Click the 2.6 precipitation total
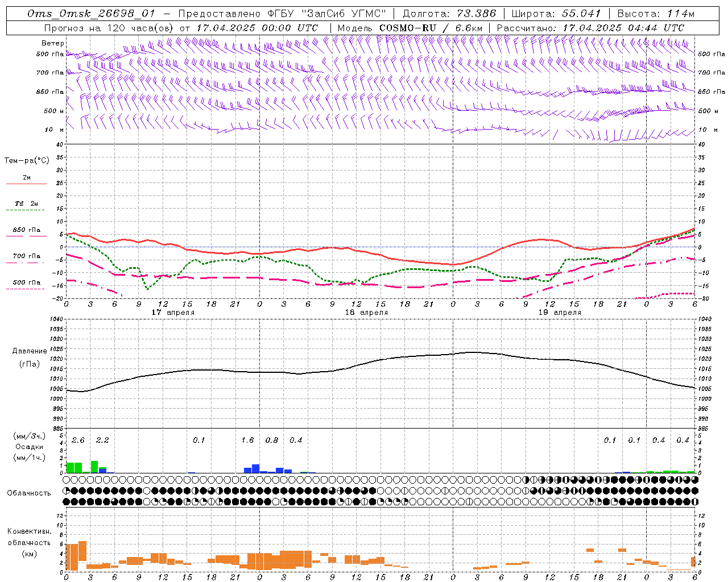This screenshot has height=582, width=728. tap(78, 440)
